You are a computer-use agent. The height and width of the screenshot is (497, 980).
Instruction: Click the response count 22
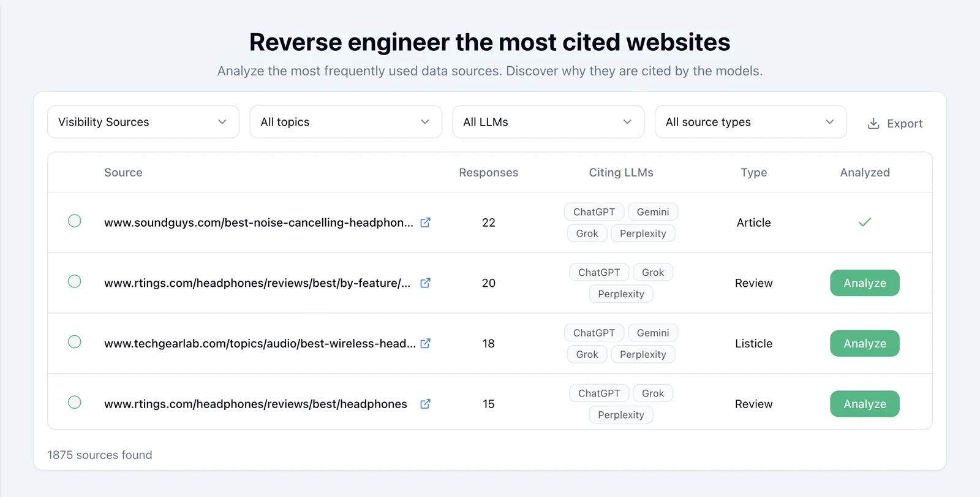click(489, 222)
